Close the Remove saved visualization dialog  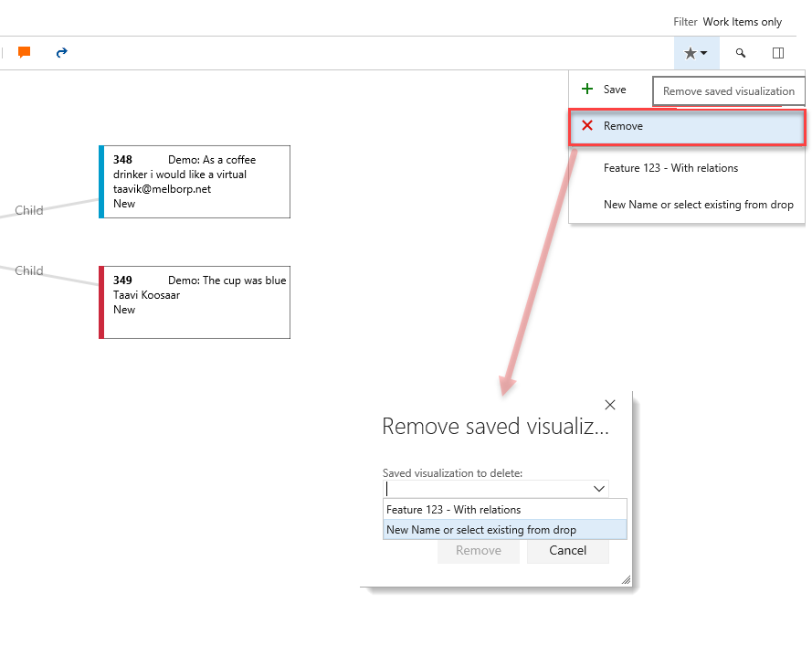pyautogui.click(x=610, y=405)
